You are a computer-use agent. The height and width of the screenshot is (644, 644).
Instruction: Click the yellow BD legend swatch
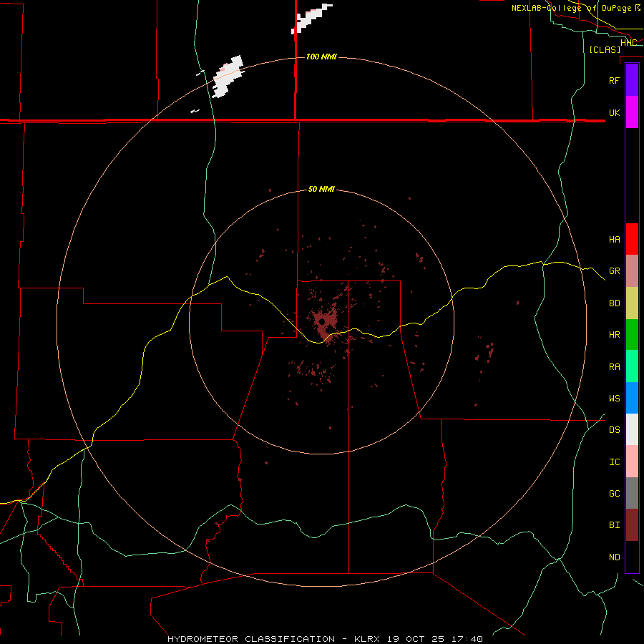coord(632,303)
